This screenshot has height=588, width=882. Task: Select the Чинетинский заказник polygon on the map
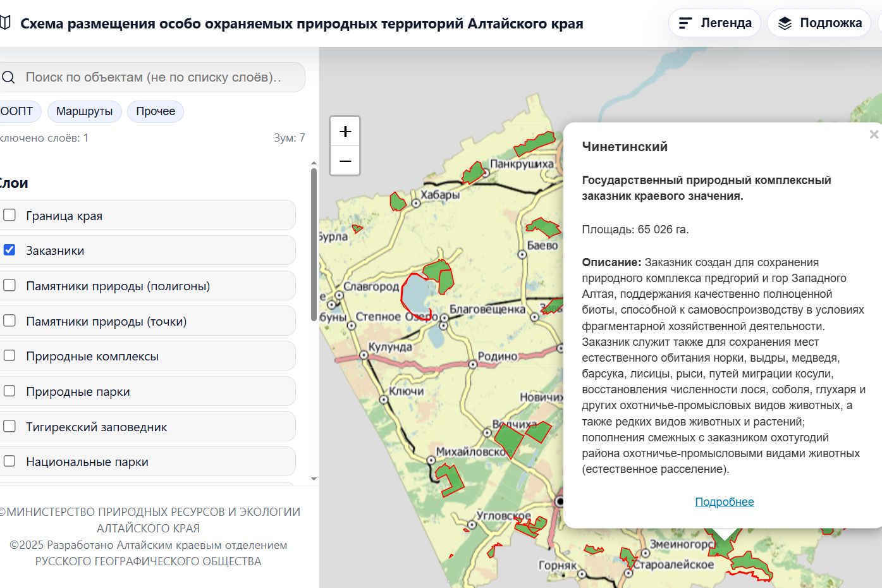[x=417, y=294]
